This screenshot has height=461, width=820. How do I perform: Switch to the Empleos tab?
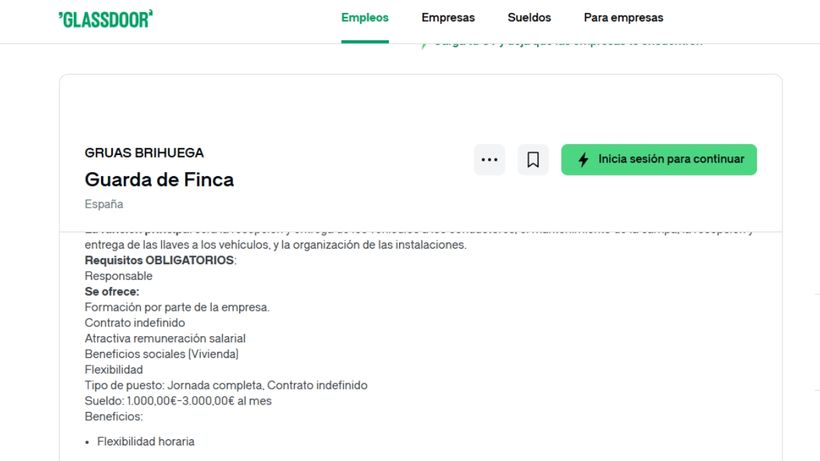(365, 18)
